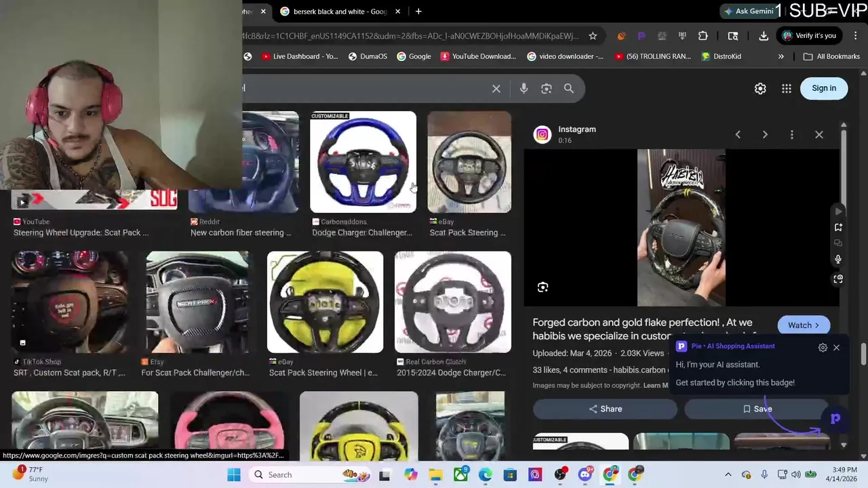Screen dimensions: 868x488
Task: Play the Instagram steering wheel video preview
Action: point(681,228)
